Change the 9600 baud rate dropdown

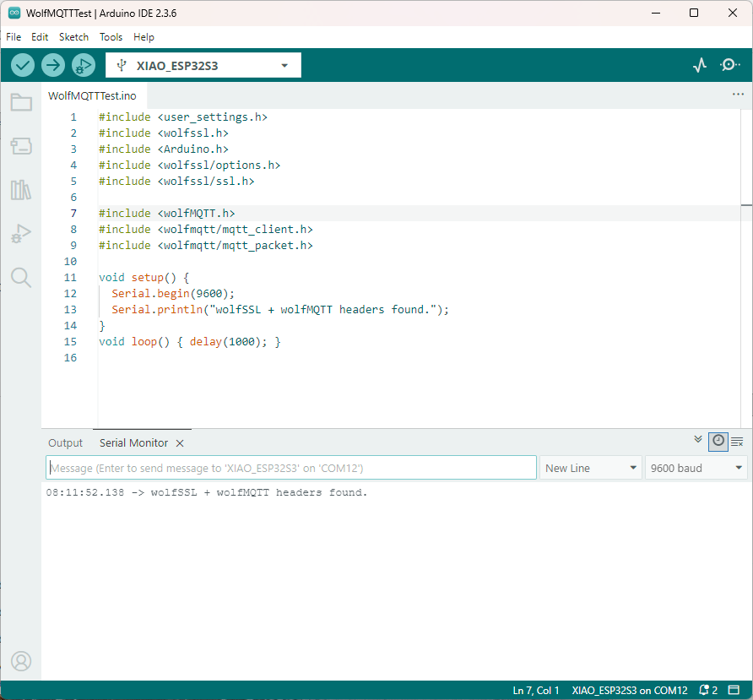[696, 468]
